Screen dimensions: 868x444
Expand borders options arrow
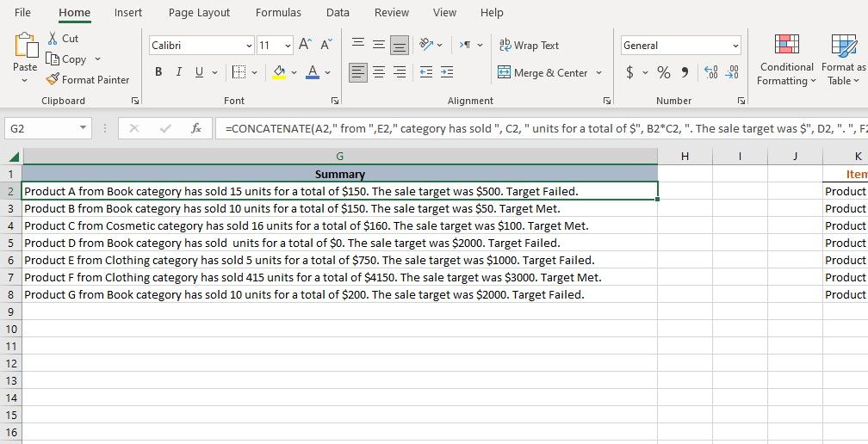pos(254,72)
